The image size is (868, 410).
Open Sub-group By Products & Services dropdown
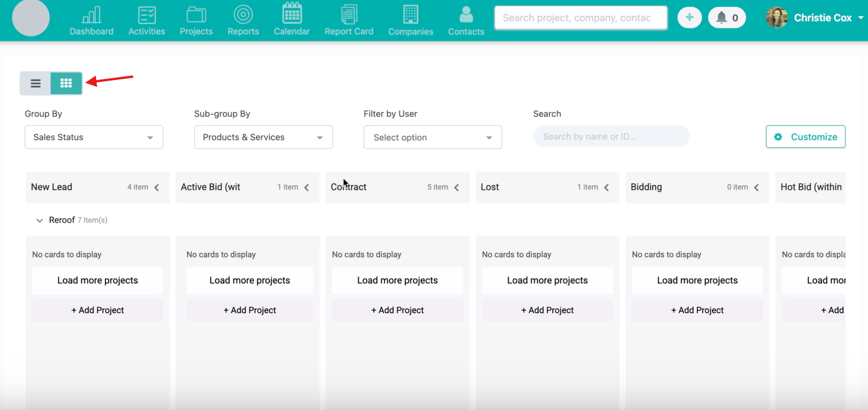[263, 137]
